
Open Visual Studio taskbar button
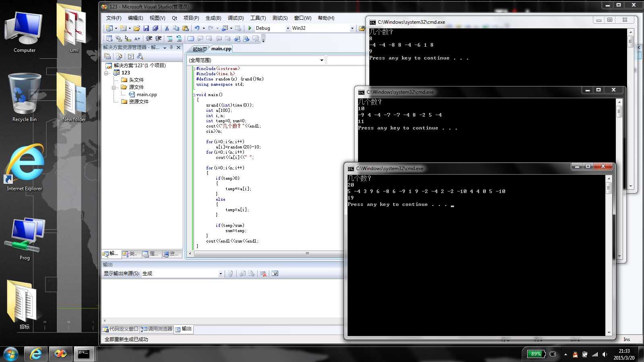click(60, 354)
